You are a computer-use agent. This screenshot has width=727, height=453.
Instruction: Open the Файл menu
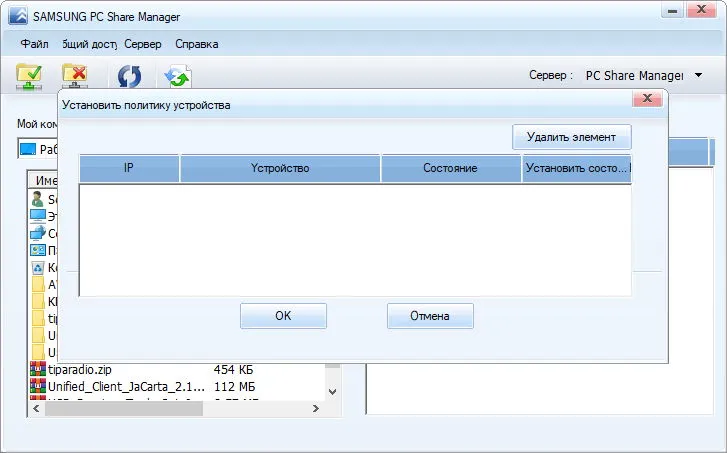pos(34,44)
